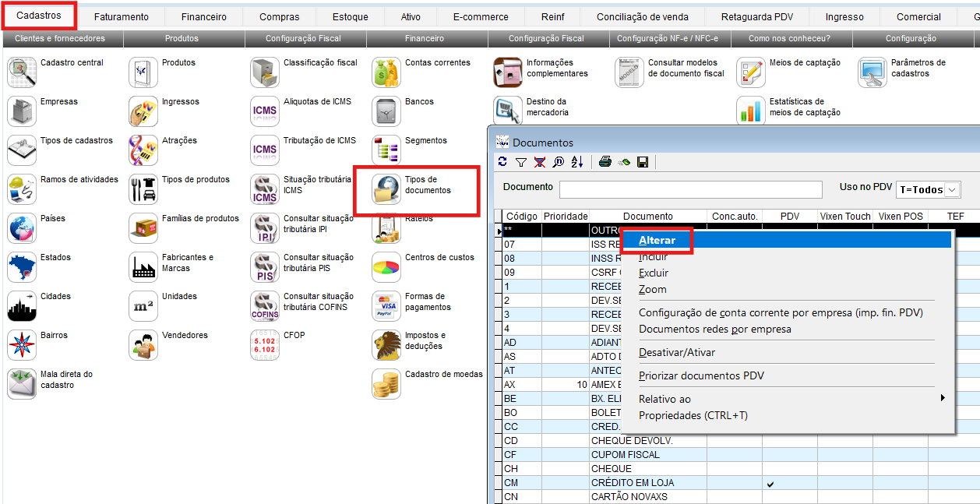Open Cadastro central icon
The image size is (980, 504).
pyautogui.click(x=22, y=72)
